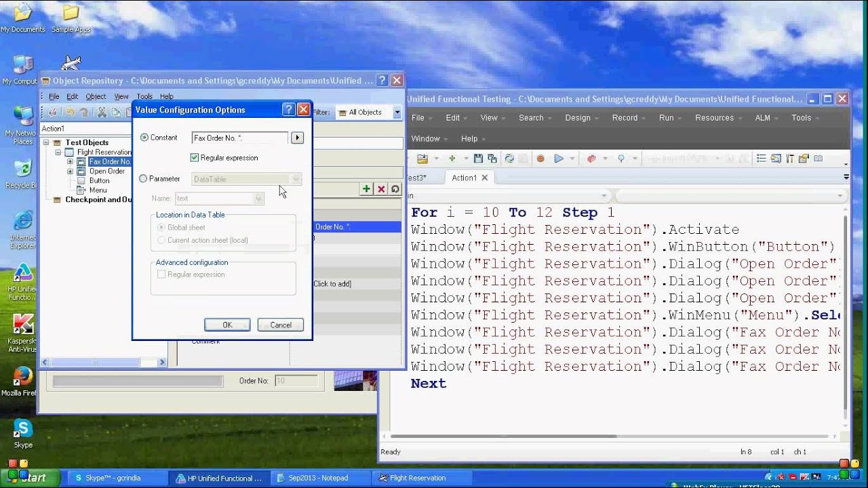Click Undo icon in Object Repository toolbar
The width and height of the screenshot is (868, 488).
click(x=69, y=113)
